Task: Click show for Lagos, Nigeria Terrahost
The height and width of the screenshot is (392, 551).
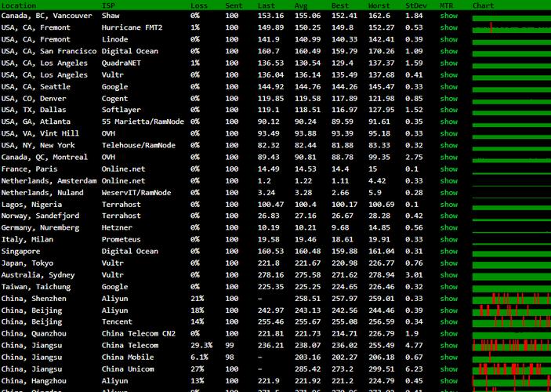Action: [449, 205]
